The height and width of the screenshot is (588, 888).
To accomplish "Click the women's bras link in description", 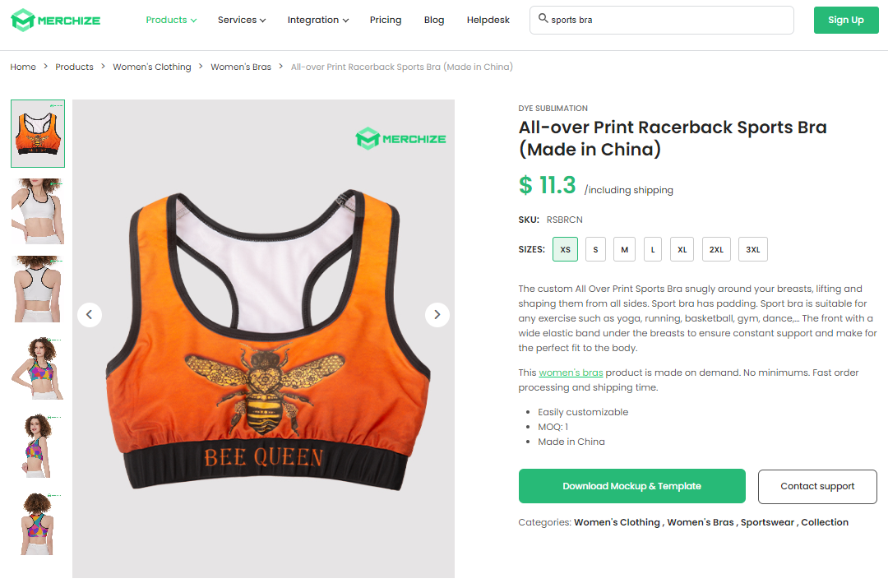I will pyautogui.click(x=571, y=373).
